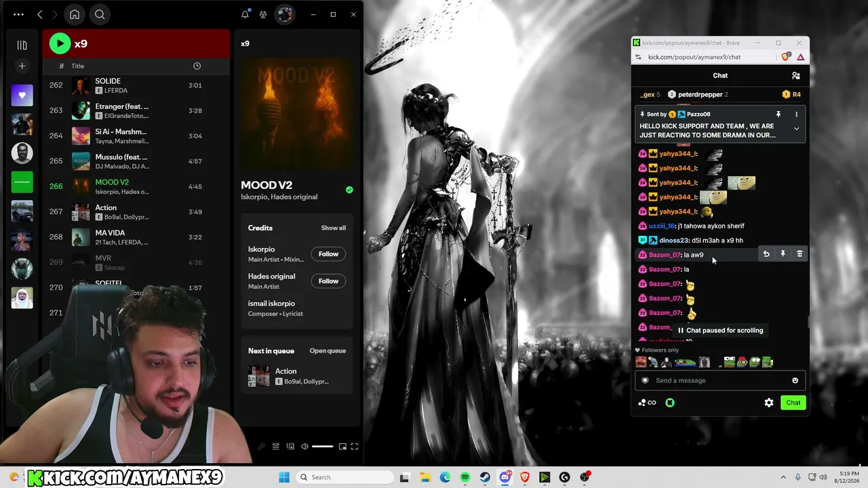Toggle the green saved checkmark for MOOD V2

(x=349, y=190)
